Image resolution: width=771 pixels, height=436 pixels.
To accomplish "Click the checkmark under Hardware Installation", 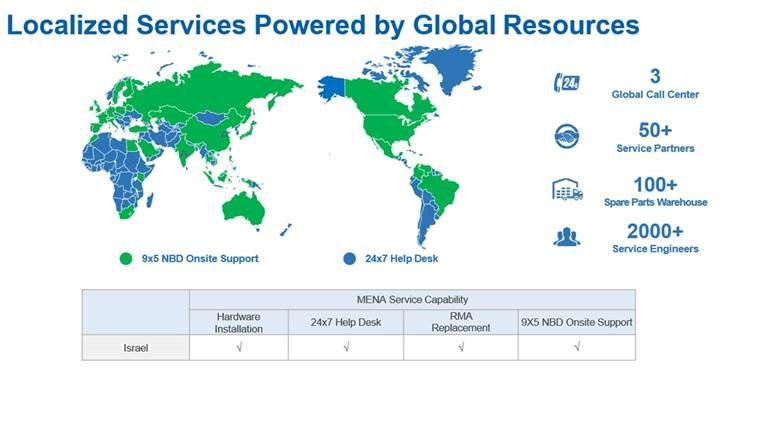I will pos(239,348).
